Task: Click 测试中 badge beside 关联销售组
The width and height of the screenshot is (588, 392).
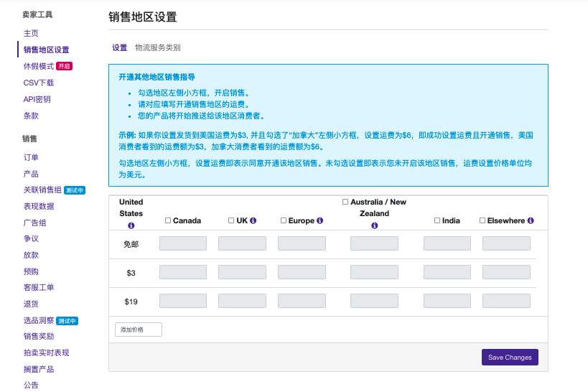Action: [x=75, y=190]
